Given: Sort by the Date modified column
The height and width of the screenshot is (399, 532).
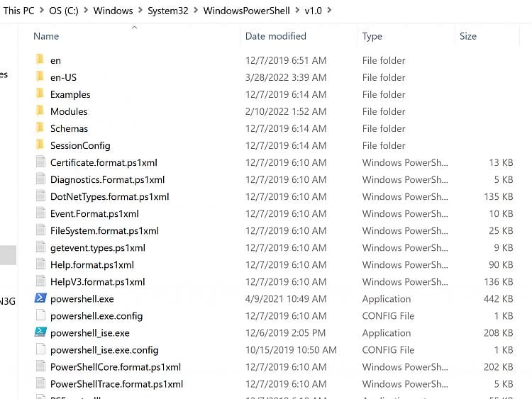Looking at the screenshot, I should point(275,36).
